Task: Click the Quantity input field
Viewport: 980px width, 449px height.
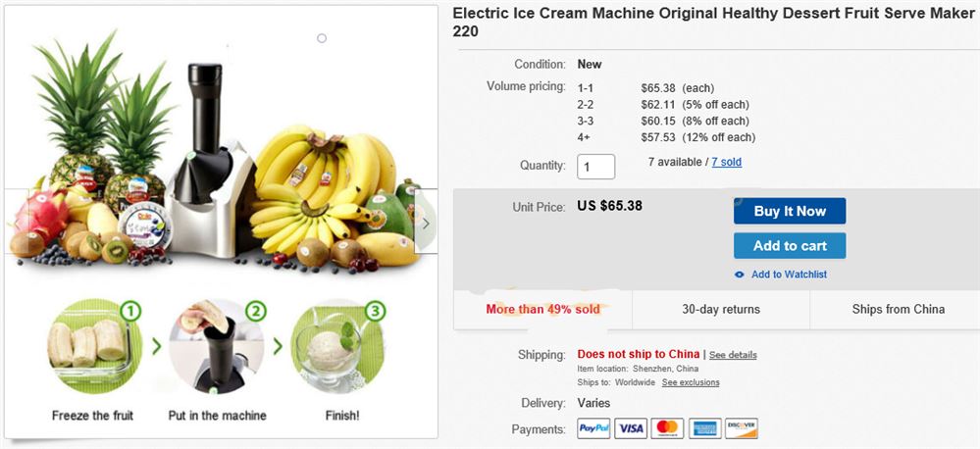Action: point(596,167)
